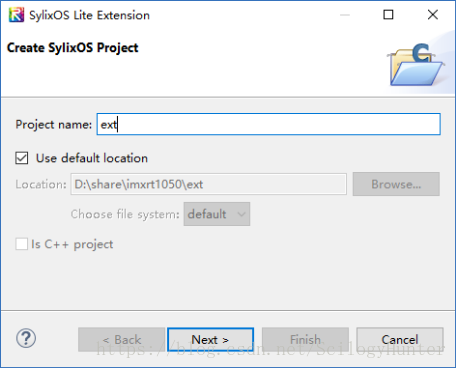Click the Create SylixOS Project heading

[73, 48]
